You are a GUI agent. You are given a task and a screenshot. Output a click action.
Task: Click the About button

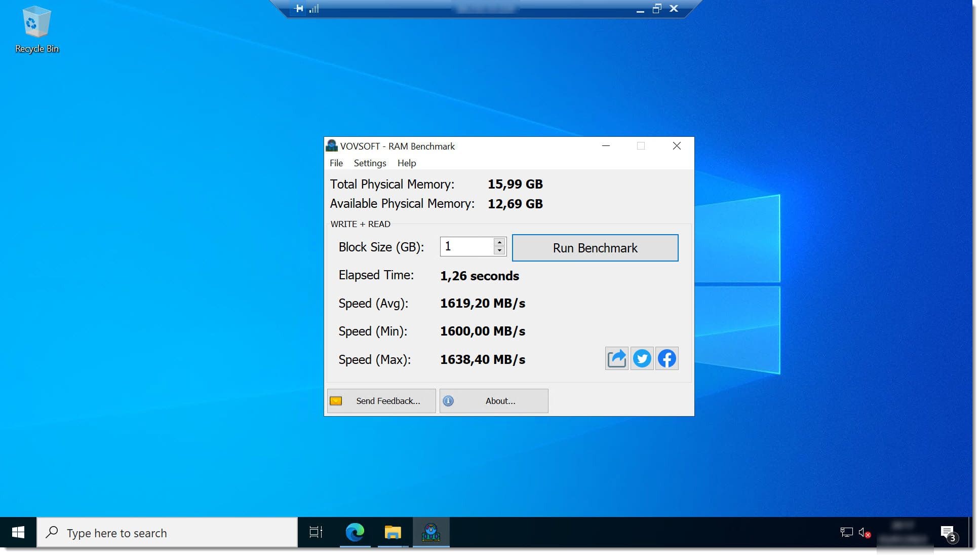[494, 401]
